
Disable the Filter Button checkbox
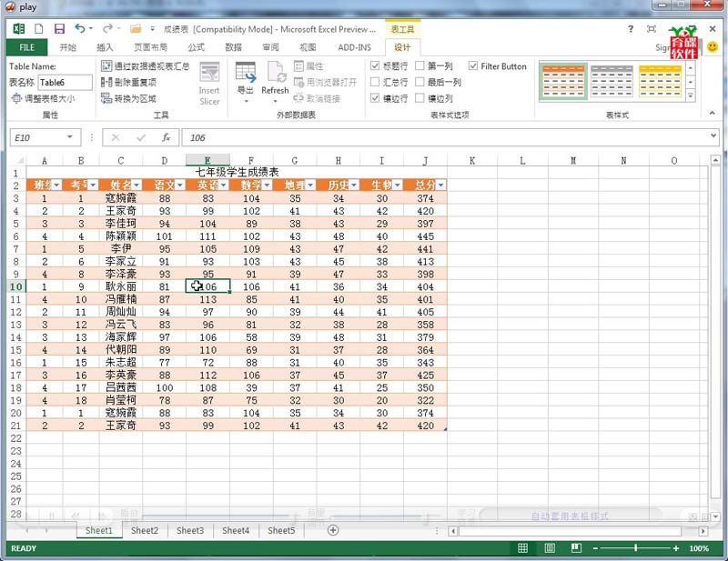point(473,65)
